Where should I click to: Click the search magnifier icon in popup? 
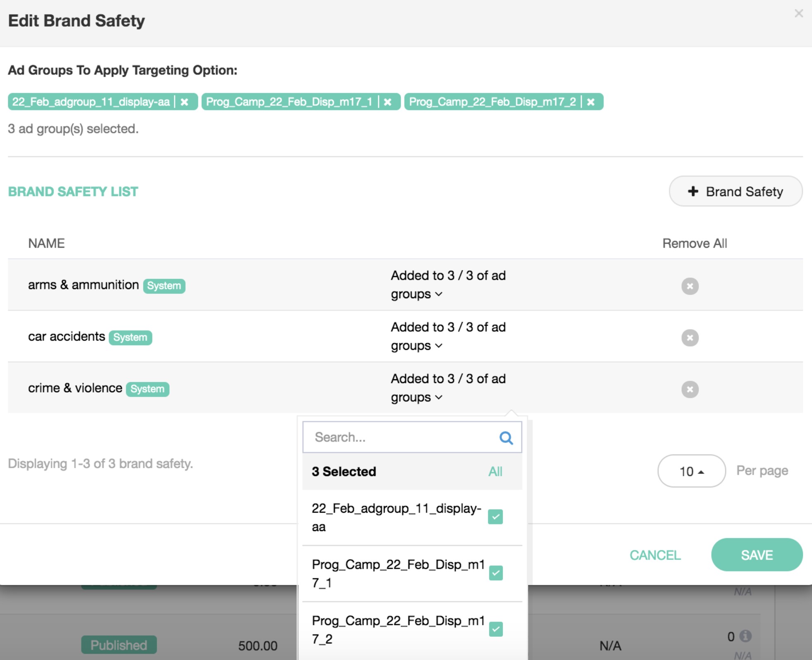[506, 438]
